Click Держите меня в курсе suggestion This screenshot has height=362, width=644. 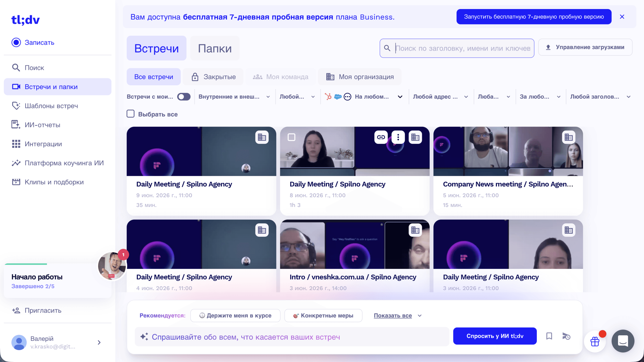pyautogui.click(x=235, y=315)
